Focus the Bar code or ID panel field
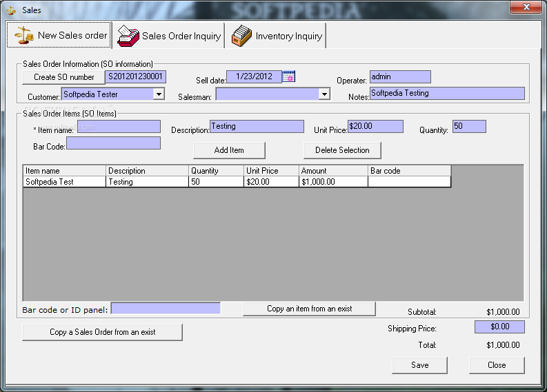The height and width of the screenshot is (392, 547). (166, 309)
